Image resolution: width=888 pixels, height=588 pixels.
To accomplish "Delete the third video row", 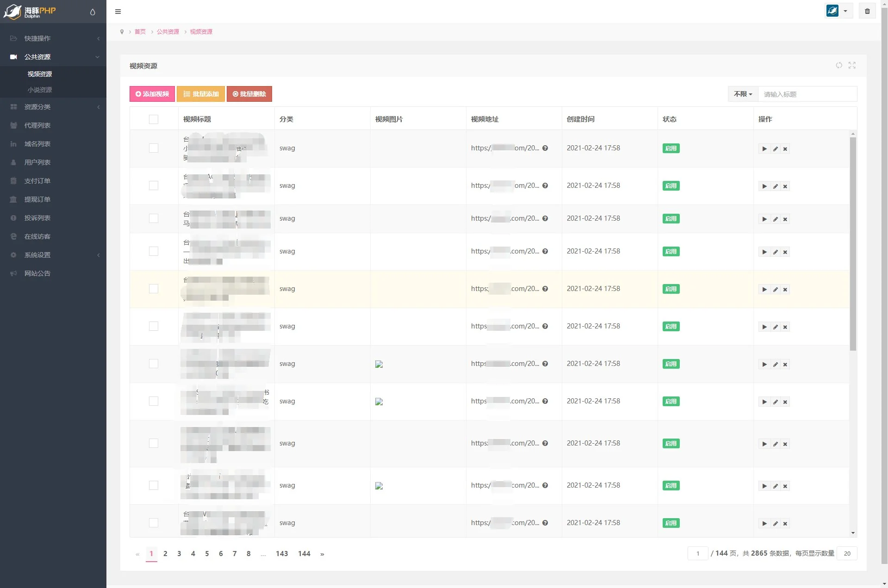I will click(785, 219).
